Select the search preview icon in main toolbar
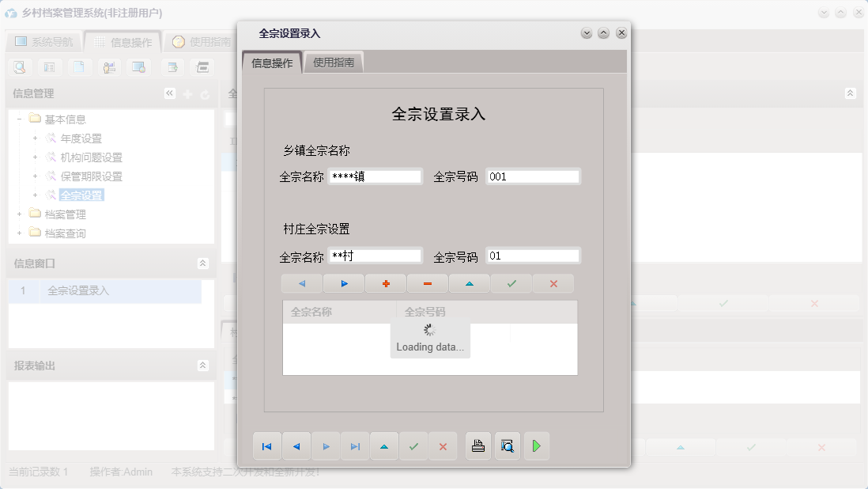Image resolution: width=868 pixels, height=489 pixels. tap(19, 67)
